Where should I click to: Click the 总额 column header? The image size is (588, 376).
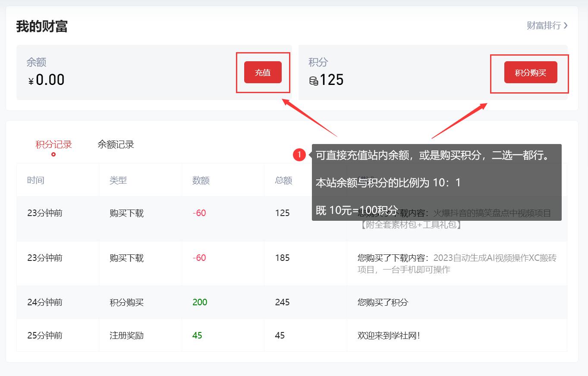(283, 180)
